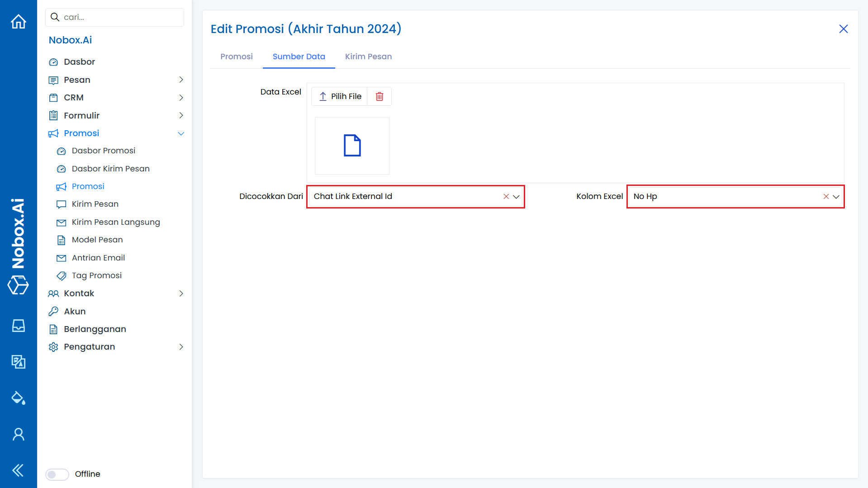Screen dimensions: 868x488
Task: Click the uploaded file thumbnail
Action: point(352,146)
